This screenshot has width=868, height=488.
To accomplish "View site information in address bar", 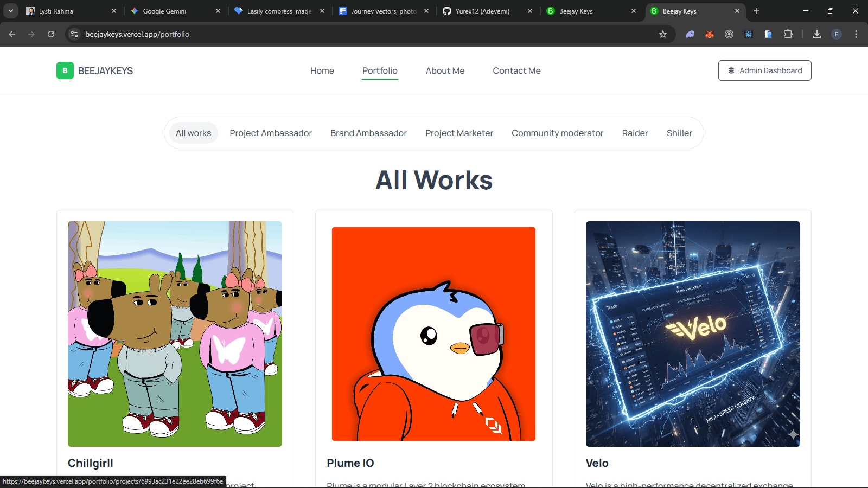I will pyautogui.click(x=74, y=34).
